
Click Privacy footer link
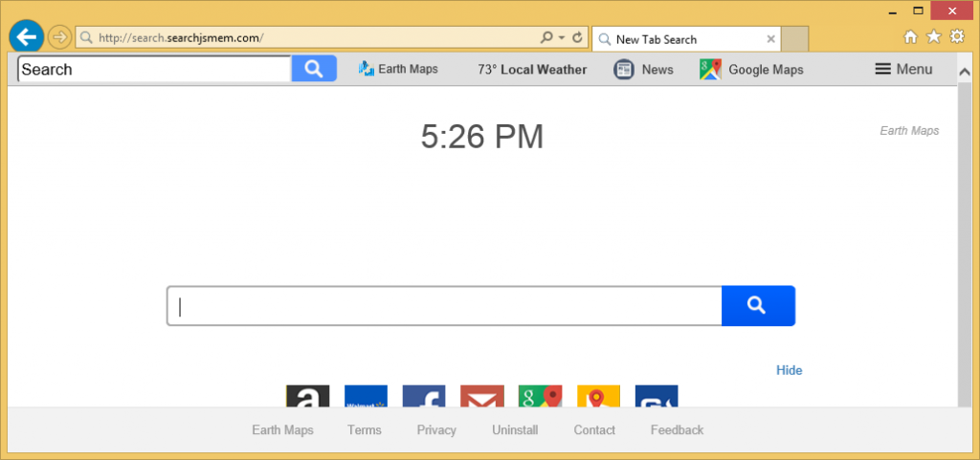[436, 430]
